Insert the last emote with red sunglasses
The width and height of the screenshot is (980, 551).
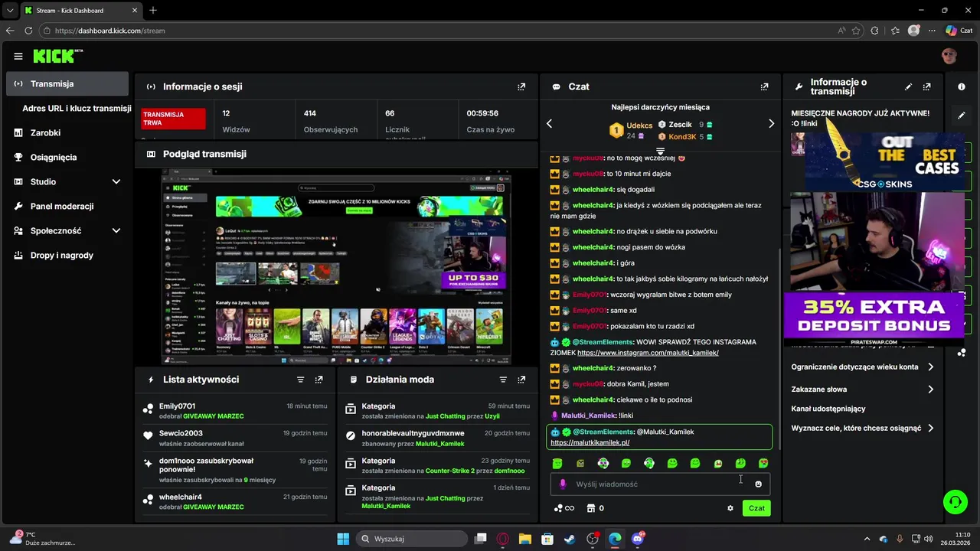click(763, 463)
